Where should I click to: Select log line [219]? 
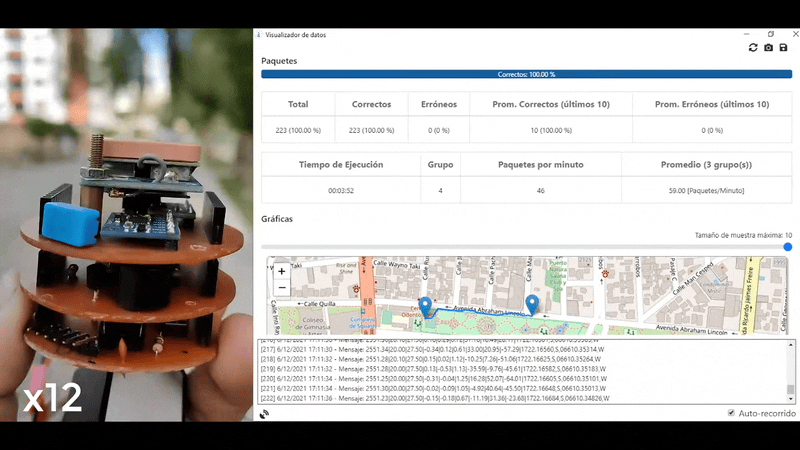(x=433, y=369)
